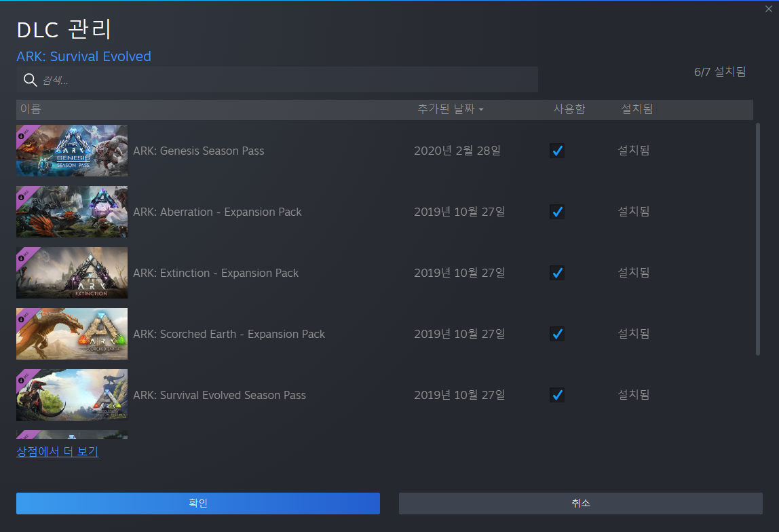
Task: Click the 취소 cancel button
Action: pos(581,503)
